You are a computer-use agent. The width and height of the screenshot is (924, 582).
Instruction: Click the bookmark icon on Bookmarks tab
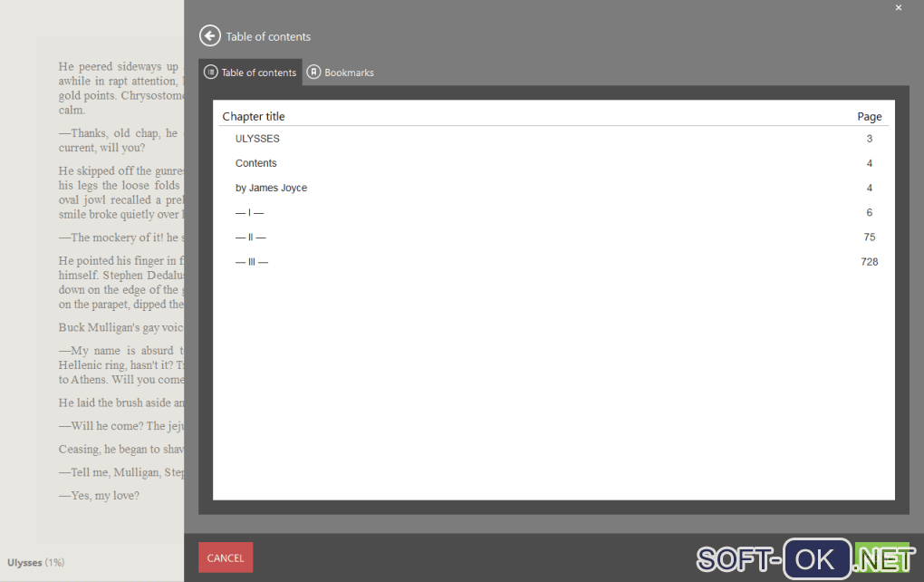click(x=313, y=72)
